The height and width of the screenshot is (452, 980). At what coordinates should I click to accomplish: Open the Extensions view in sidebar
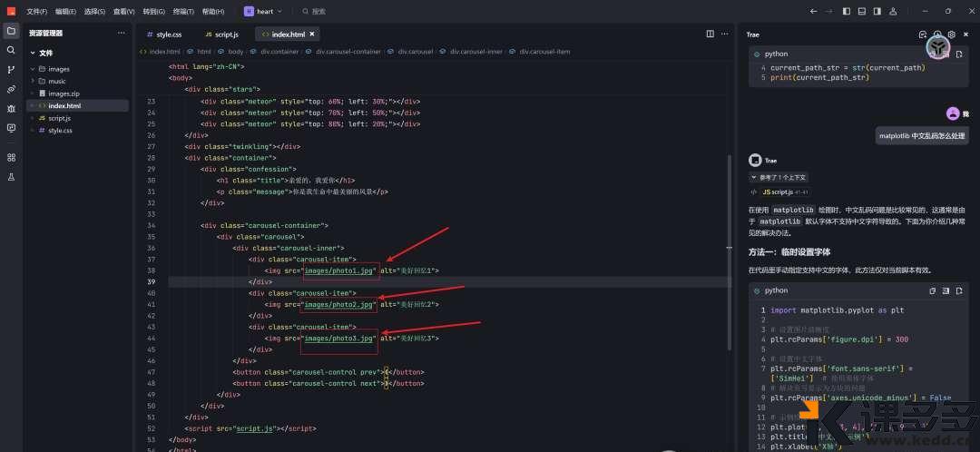click(11, 157)
